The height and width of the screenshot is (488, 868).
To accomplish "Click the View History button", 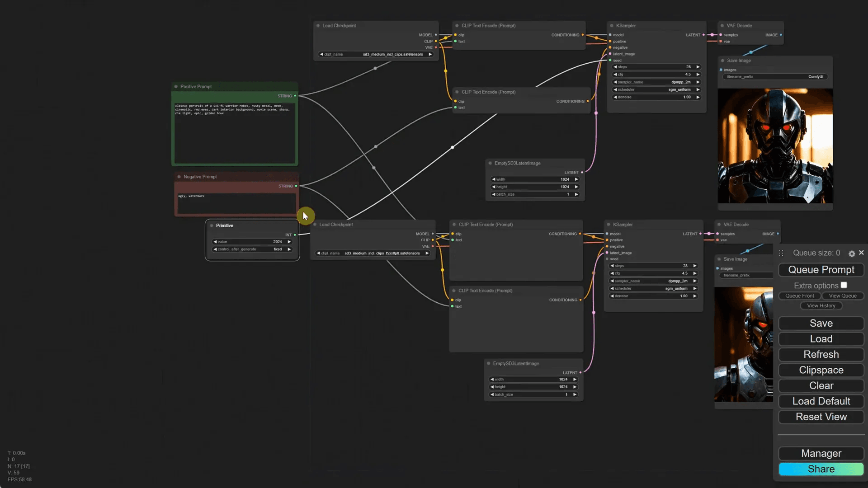I will click(x=821, y=305).
